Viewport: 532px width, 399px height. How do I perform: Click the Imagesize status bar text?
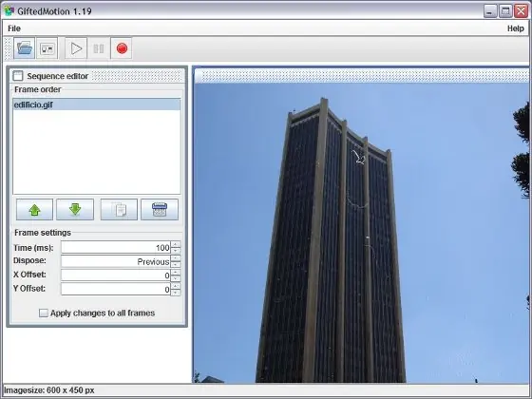point(49,390)
